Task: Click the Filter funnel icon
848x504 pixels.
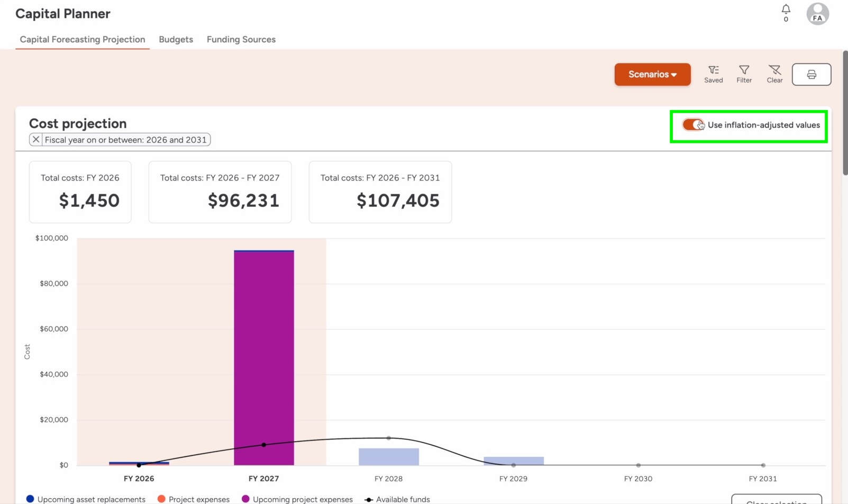Action: 744,74
